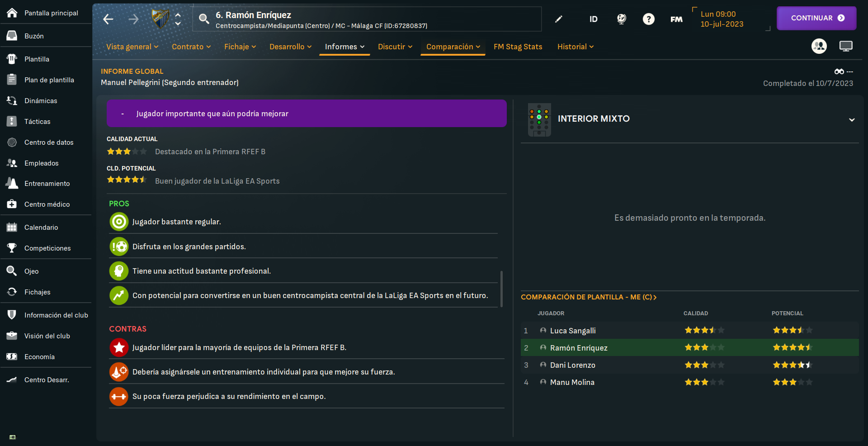Image resolution: width=868 pixels, height=446 pixels.
Task: Open Entrenamiento menu item
Action: 46,183
